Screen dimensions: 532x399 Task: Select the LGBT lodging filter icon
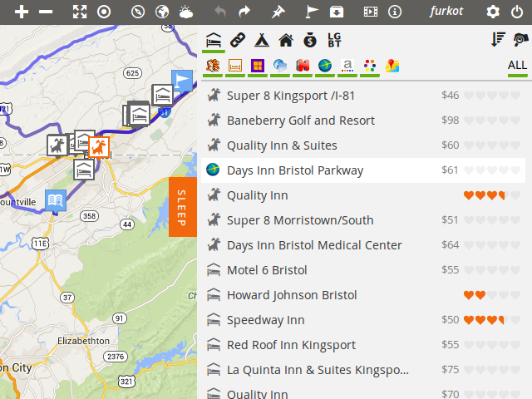pyautogui.click(x=334, y=39)
